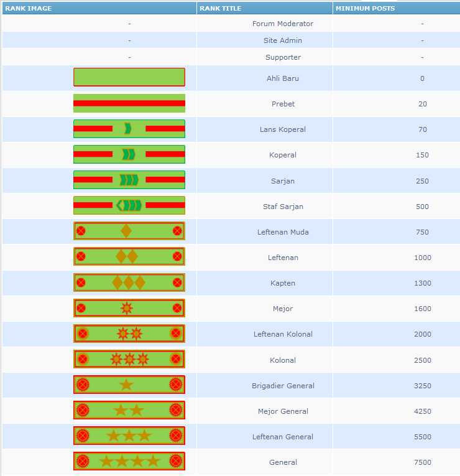Click the Koperal title text
460x476 pixels.
click(283, 155)
